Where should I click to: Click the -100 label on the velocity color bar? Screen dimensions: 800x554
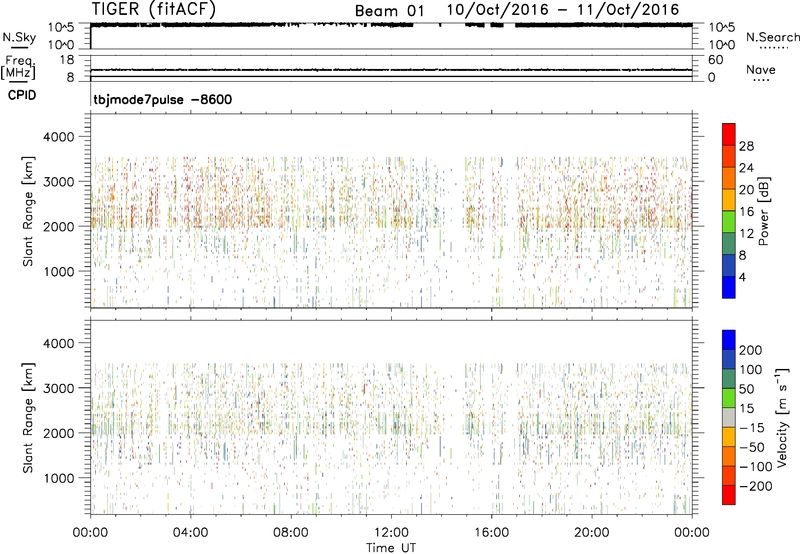756,466
